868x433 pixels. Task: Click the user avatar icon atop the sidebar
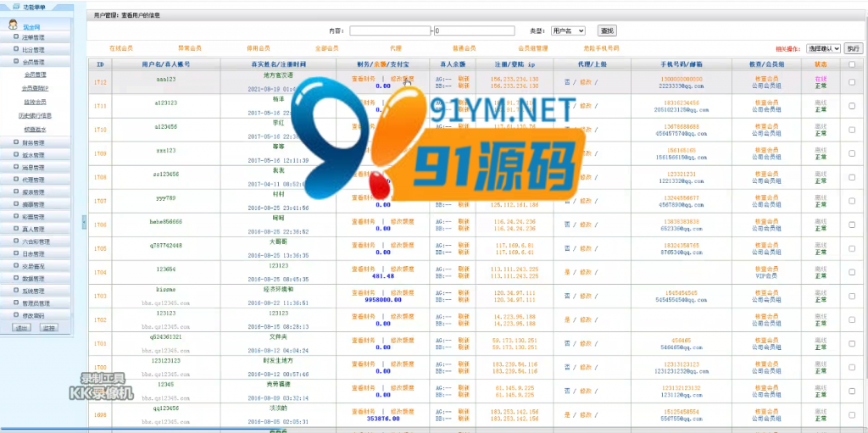click(13, 25)
